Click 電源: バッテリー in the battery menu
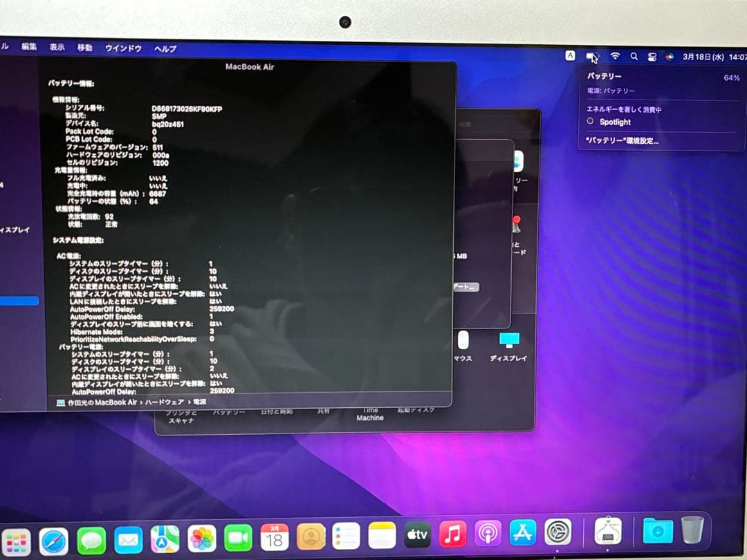Screen dimensions: 747x560 [611, 91]
